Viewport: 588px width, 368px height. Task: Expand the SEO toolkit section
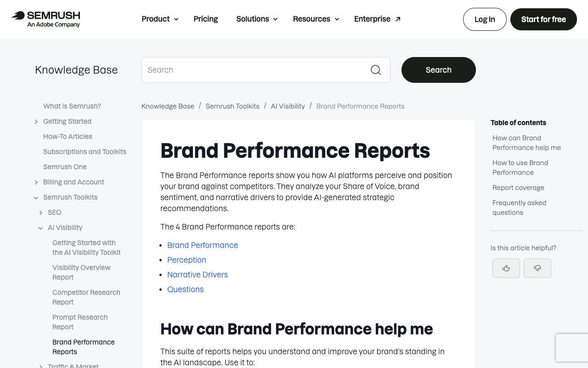point(41,213)
